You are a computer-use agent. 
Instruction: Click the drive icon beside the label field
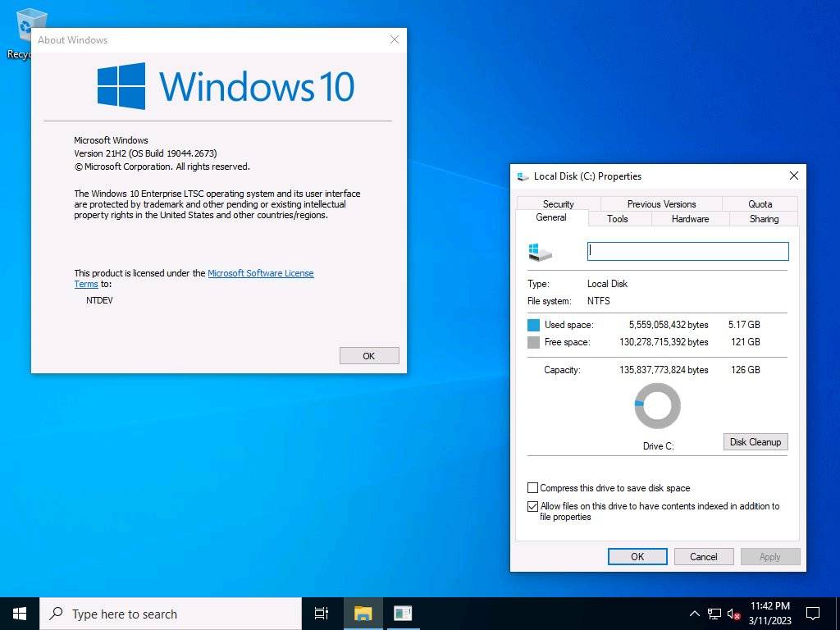tap(540, 251)
